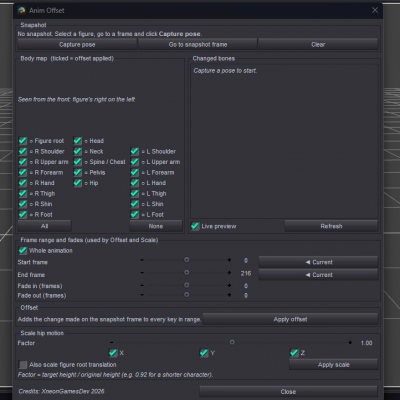Increase Fade out frames with plus
This screenshot has width=400, height=400.
(x=229, y=295)
